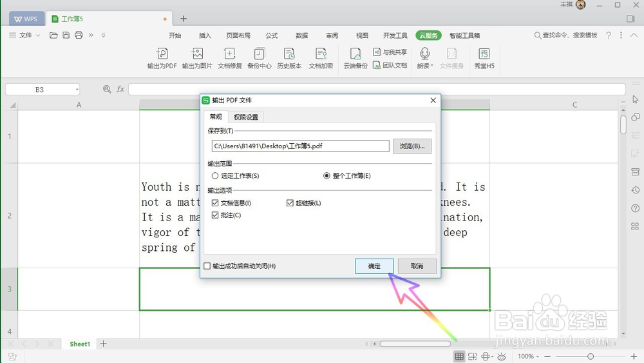Enable 输出成功后自动关闭(H) checkbox

[207, 266]
